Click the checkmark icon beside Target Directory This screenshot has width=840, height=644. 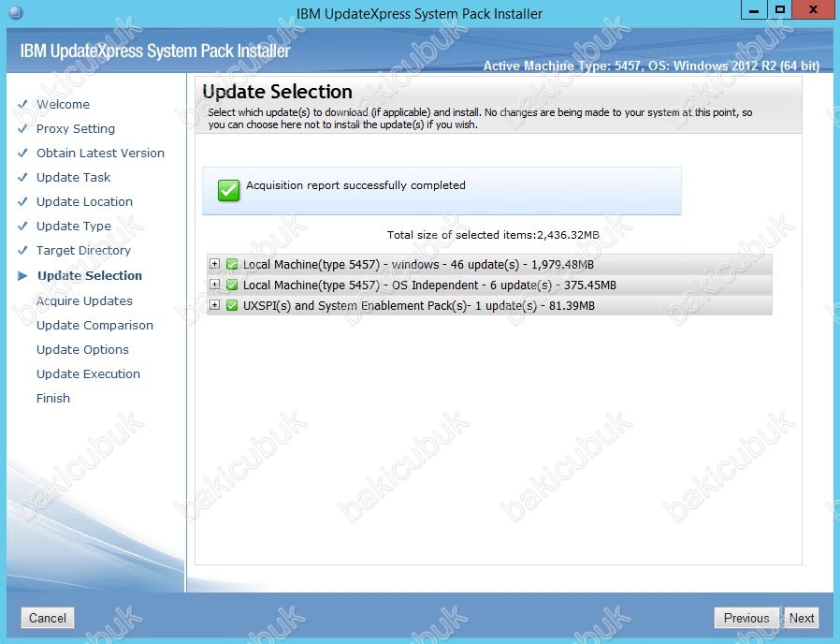point(22,251)
